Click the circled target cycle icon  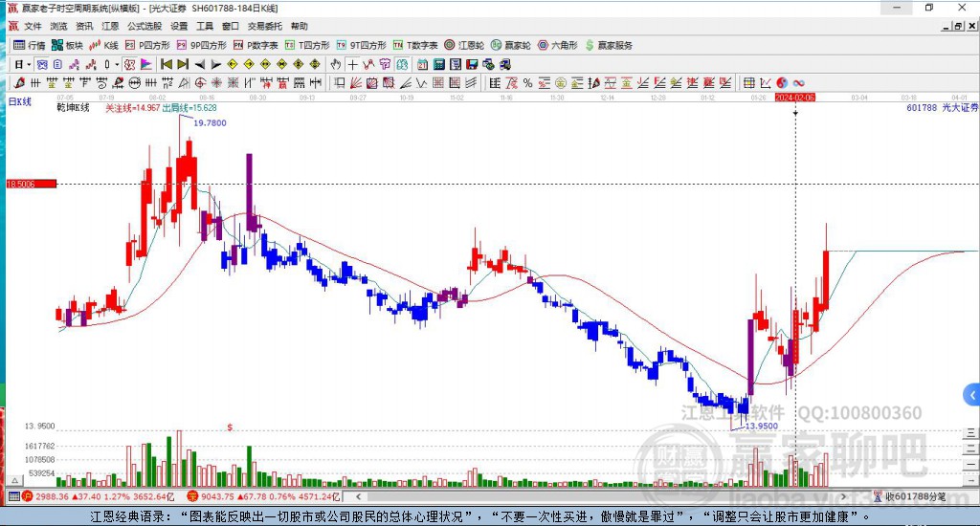[x=200, y=82]
